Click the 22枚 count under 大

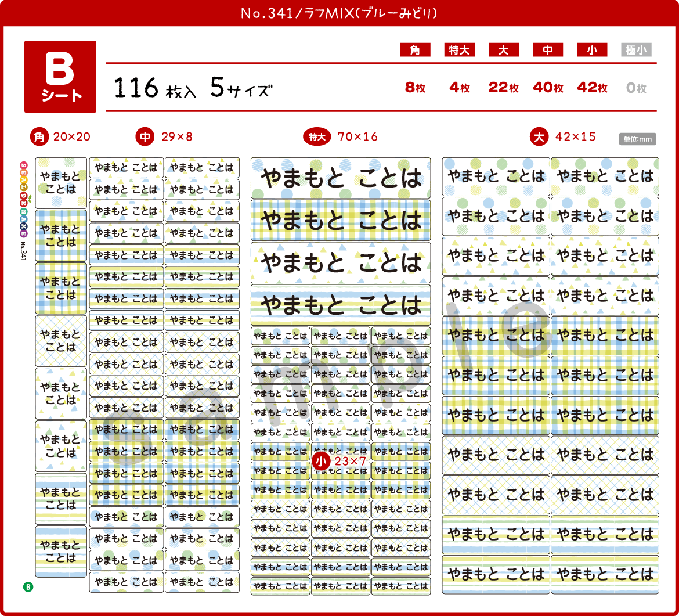coord(504,88)
